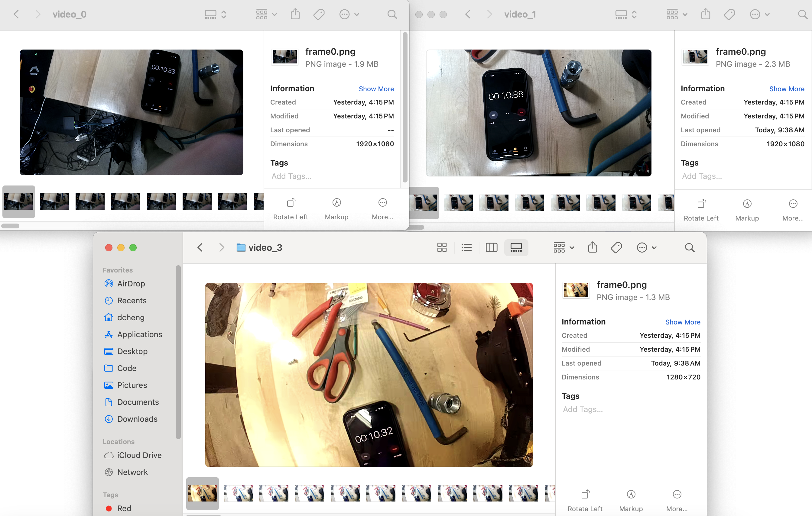The image size is (812, 516).
Task: Click Share icon in video_0 toolbar
Action: (x=295, y=15)
